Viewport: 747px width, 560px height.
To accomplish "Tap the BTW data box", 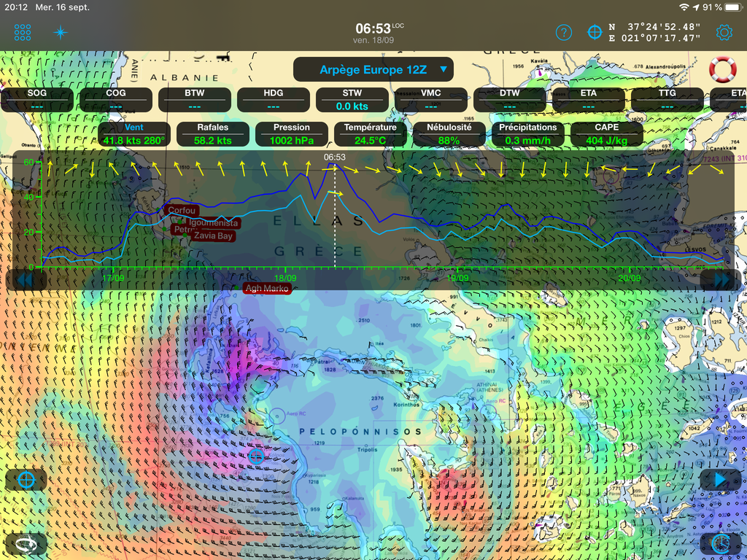I will pos(194,99).
